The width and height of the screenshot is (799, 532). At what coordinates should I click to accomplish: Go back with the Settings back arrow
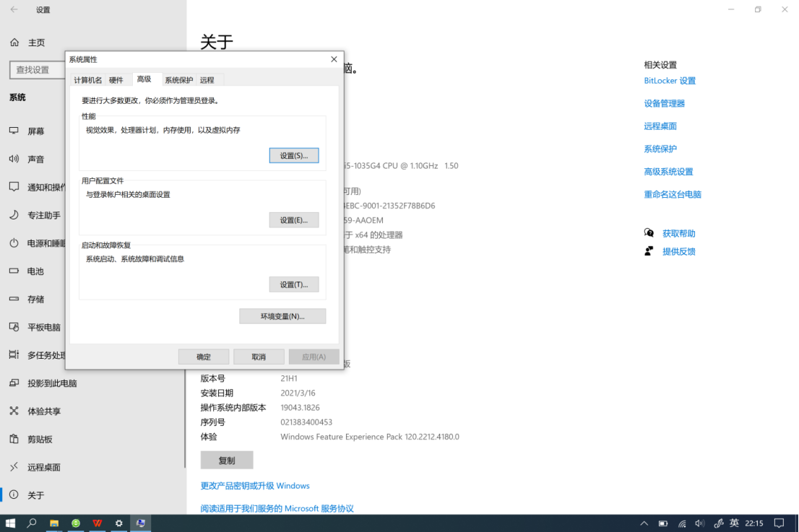[x=14, y=9]
